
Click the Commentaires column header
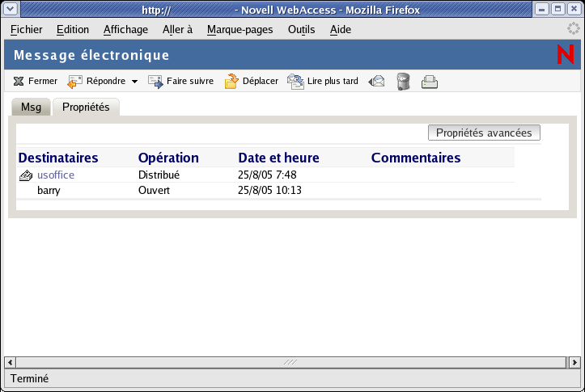pos(416,158)
